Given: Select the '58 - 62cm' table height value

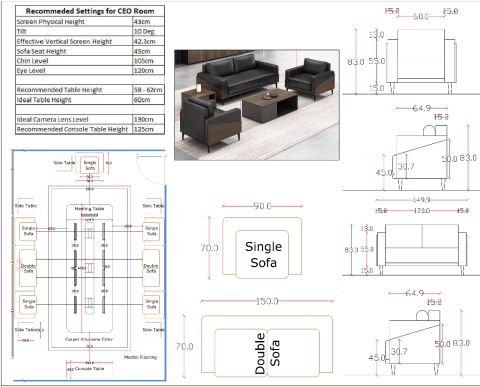Looking at the screenshot, I should (148, 90).
